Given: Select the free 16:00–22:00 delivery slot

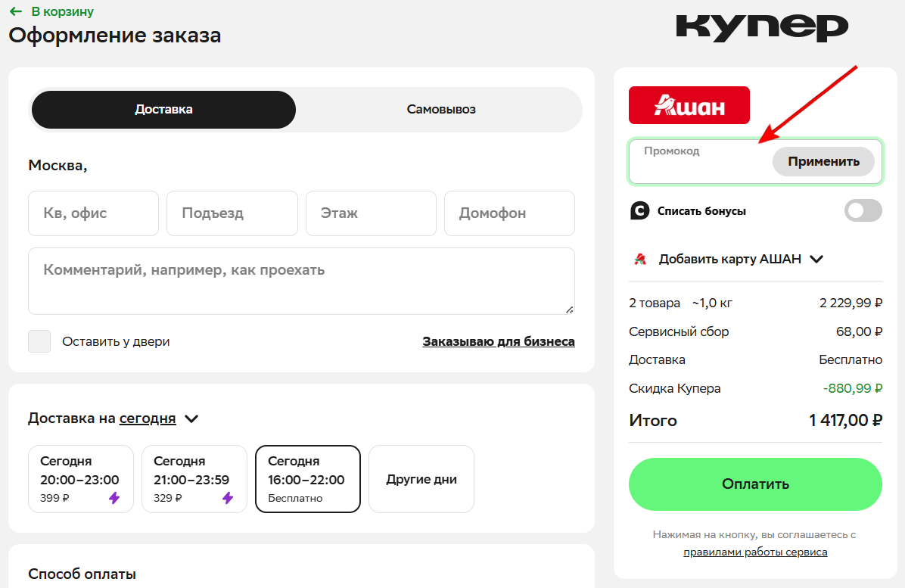Looking at the screenshot, I should pos(307,479).
